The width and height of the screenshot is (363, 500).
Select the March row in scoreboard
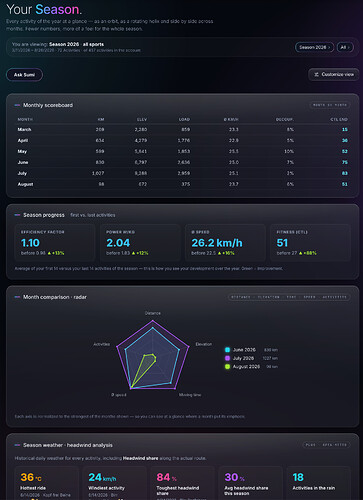[182, 129]
